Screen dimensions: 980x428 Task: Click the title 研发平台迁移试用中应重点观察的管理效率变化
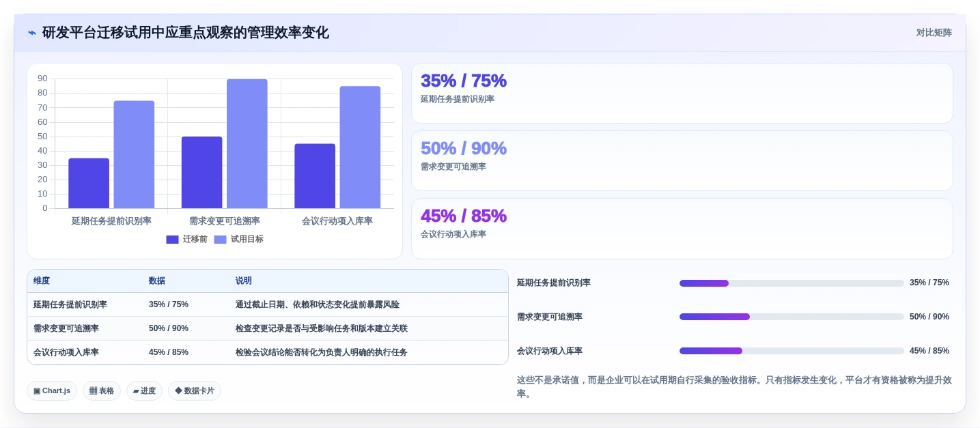click(186, 33)
